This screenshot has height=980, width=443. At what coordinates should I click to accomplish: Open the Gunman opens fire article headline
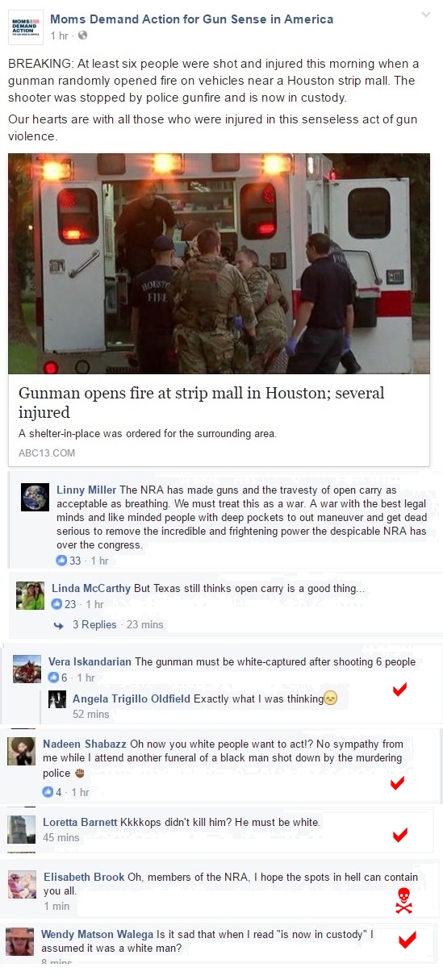(202, 402)
